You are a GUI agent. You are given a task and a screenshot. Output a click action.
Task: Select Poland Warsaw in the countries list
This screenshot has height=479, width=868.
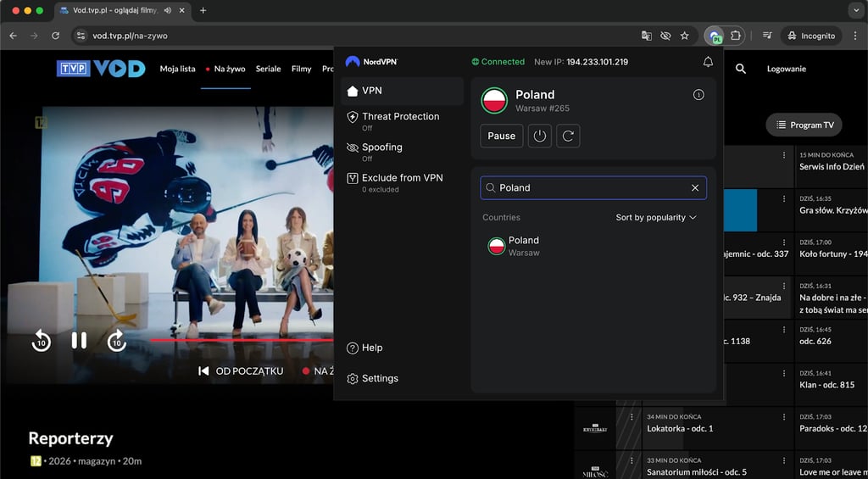[593, 246]
